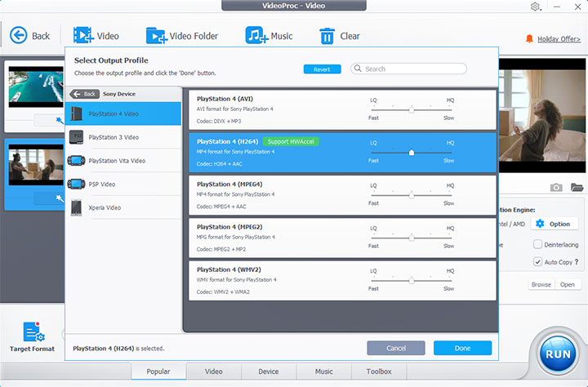588x387 pixels.
Task: Switch to the Video tab
Action: pos(214,371)
